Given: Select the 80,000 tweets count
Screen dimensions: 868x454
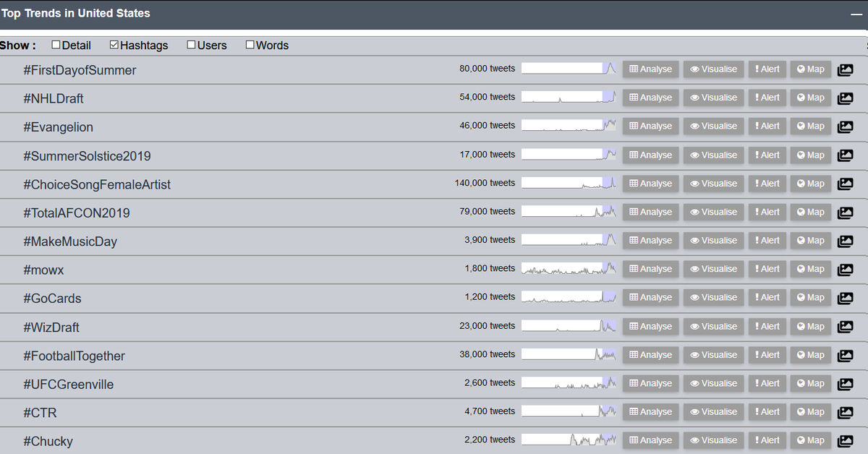Looking at the screenshot, I should 488,69.
